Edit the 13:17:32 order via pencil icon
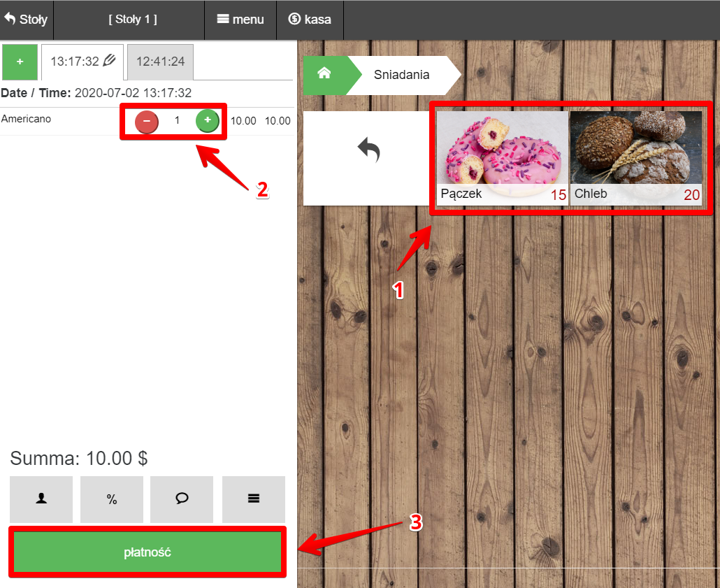The width and height of the screenshot is (720, 588). [109, 60]
